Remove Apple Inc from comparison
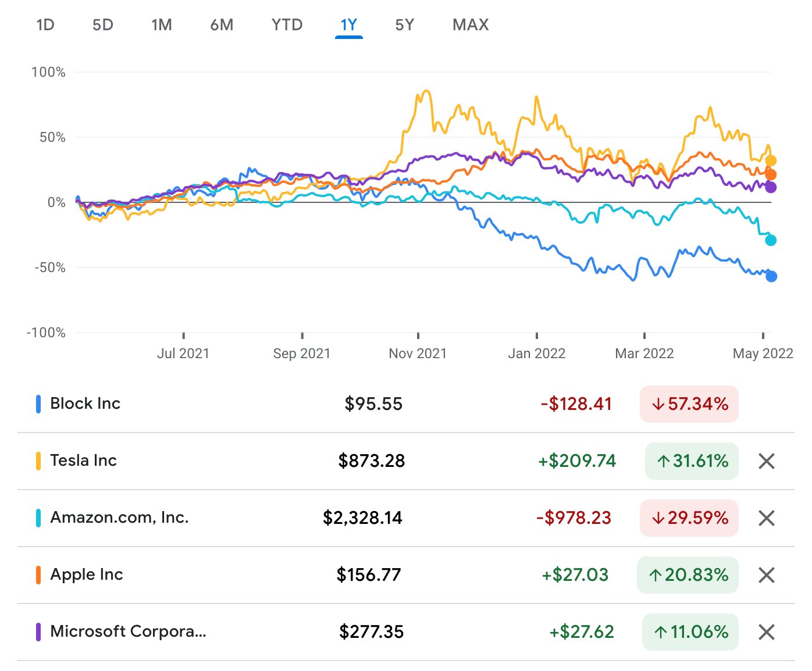This screenshot has width=812, height=671. [767, 575]
